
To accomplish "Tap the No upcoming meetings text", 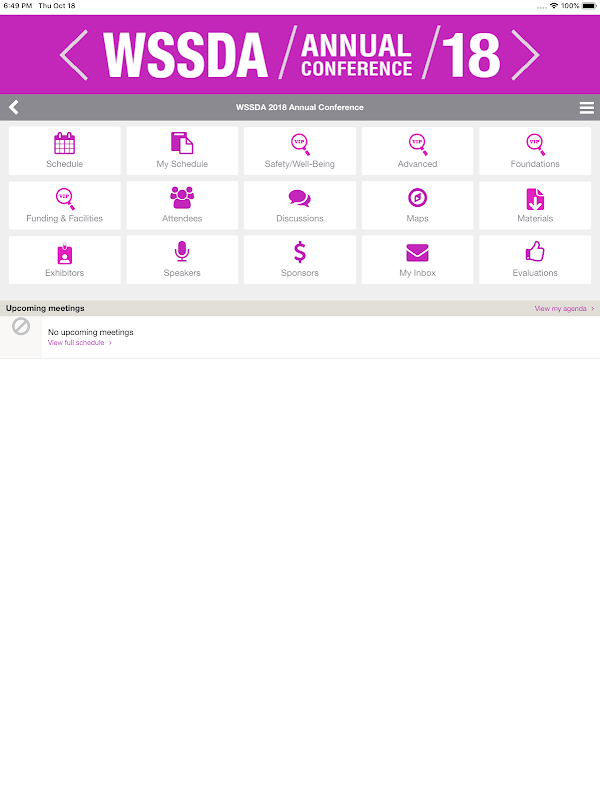I will (90, 332).
